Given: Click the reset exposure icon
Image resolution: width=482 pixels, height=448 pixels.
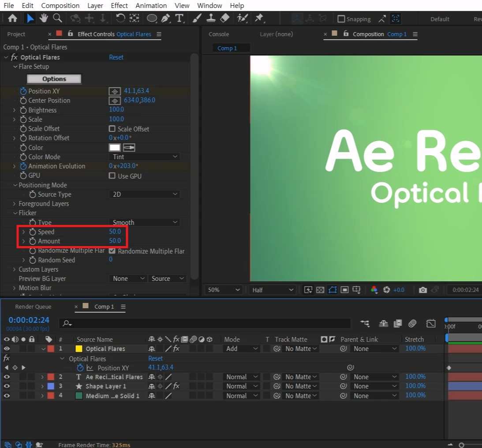Looking at the screenshot, I should 386,290.
